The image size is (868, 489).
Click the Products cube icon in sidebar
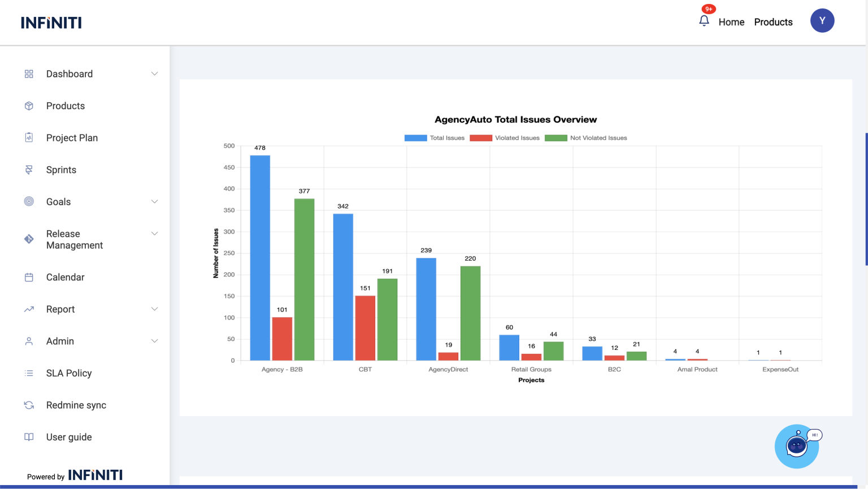pos(29,106)
